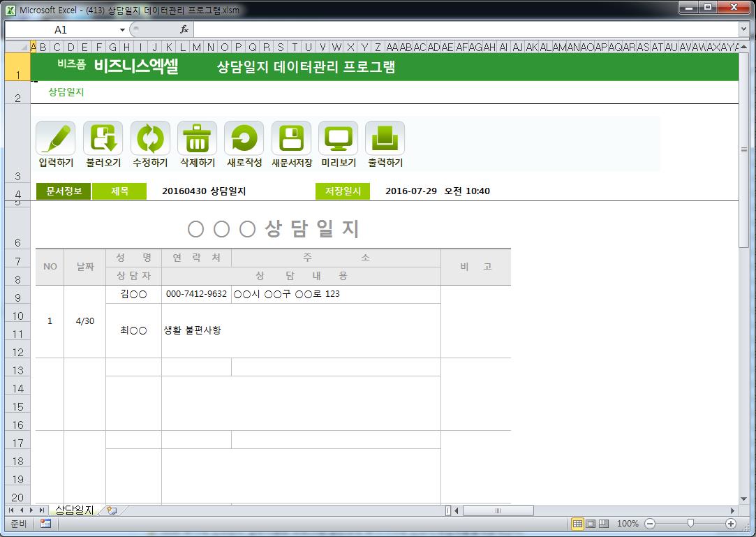Screen dimensions: 756x537
Task: Go to previous sheet tab arrow
Action: 22,510
